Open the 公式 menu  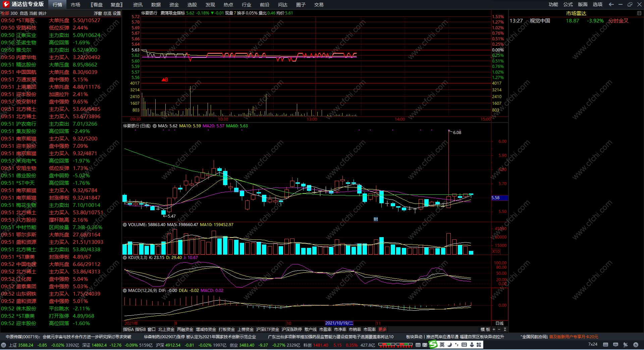(x=568, y=4)
